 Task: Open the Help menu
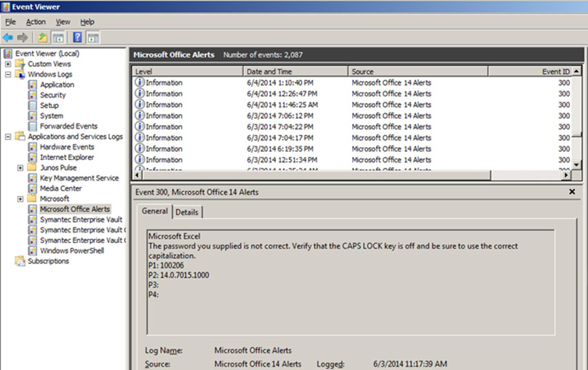87,22
